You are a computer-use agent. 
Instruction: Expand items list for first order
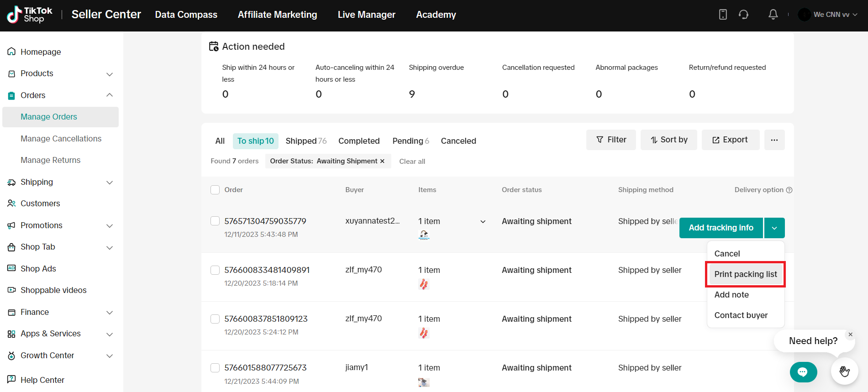click(483, 222)
